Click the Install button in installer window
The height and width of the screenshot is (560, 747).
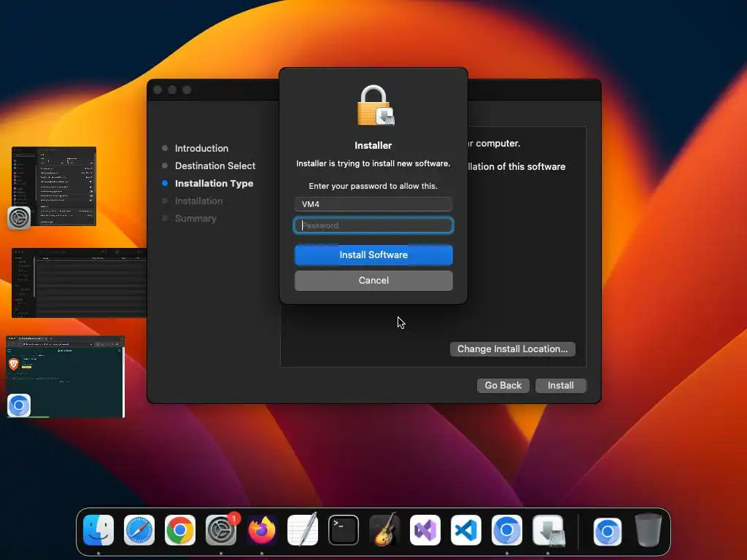(561, 385)
